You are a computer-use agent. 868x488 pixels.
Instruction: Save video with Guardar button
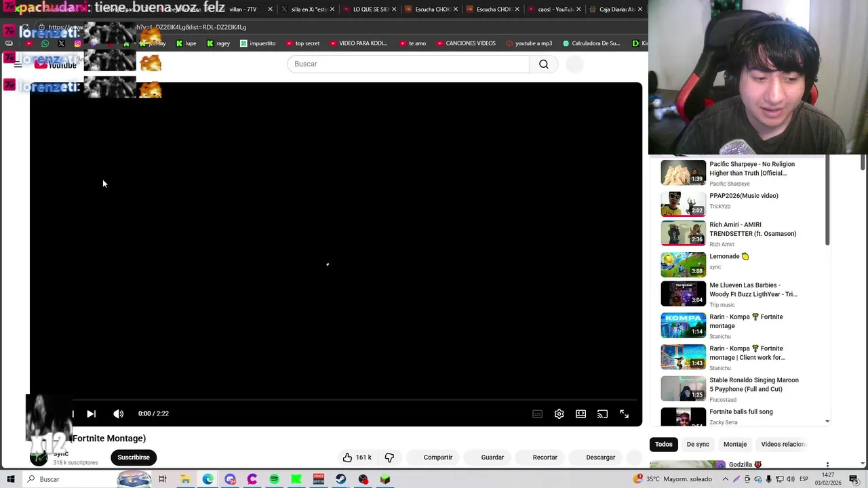492,457
